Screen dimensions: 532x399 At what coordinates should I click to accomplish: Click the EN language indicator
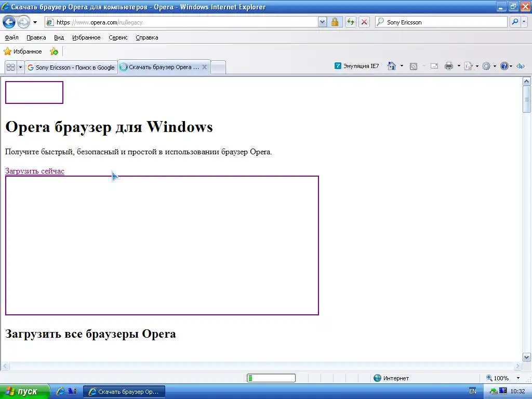(473, 392)
